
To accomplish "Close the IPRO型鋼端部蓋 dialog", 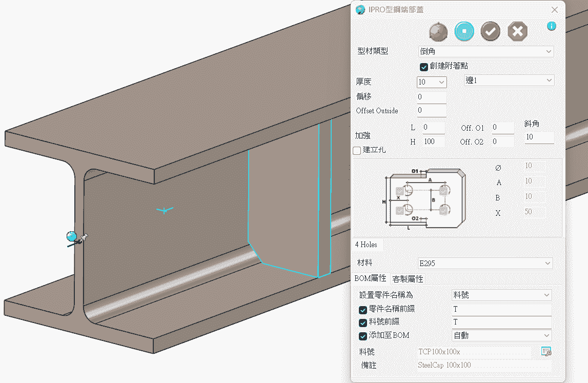I will [555, 10].
